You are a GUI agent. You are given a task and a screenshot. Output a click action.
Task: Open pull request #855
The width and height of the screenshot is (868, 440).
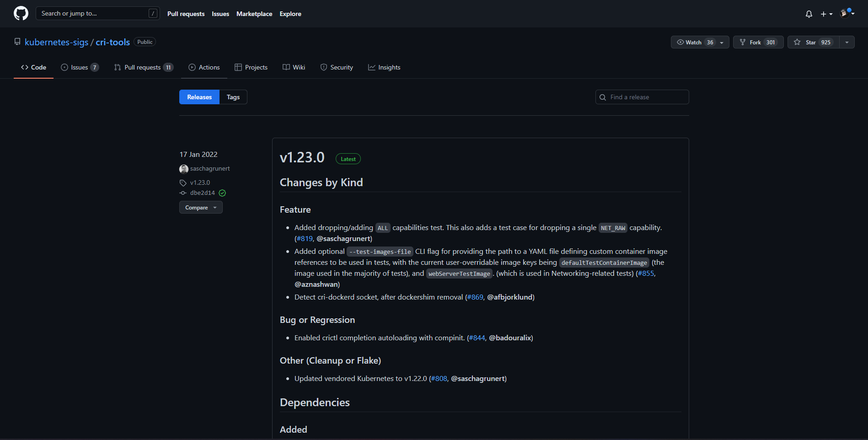pos(646,274)
